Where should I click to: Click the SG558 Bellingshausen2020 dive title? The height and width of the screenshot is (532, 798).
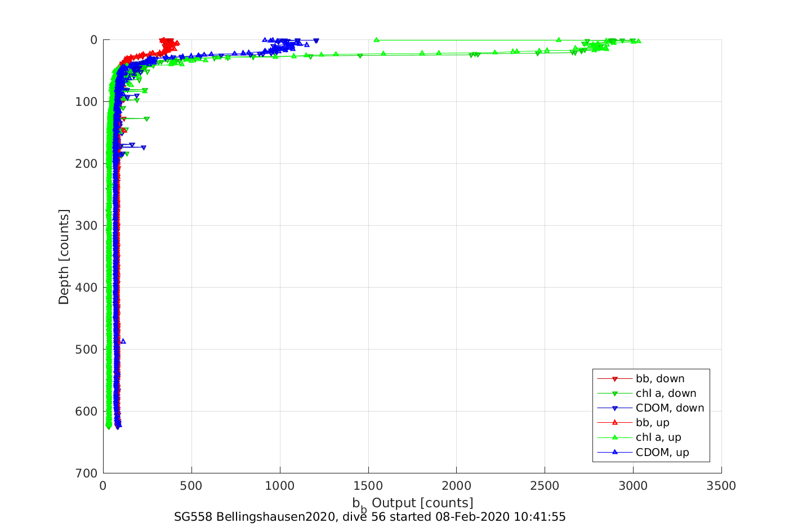click(x=370, y=517)
